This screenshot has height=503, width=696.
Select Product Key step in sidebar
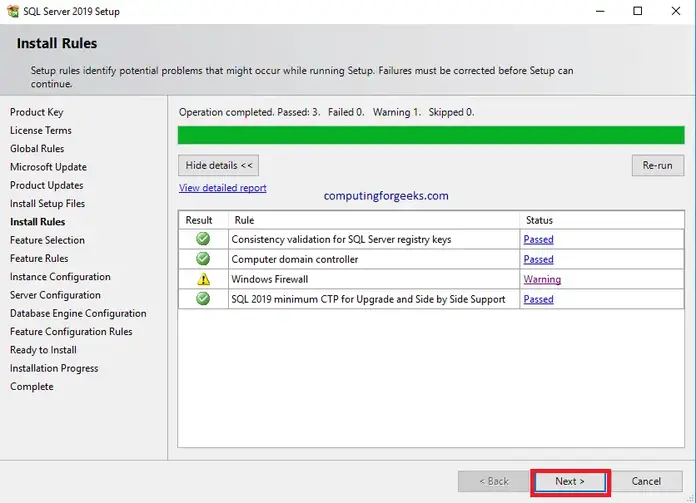36,112
